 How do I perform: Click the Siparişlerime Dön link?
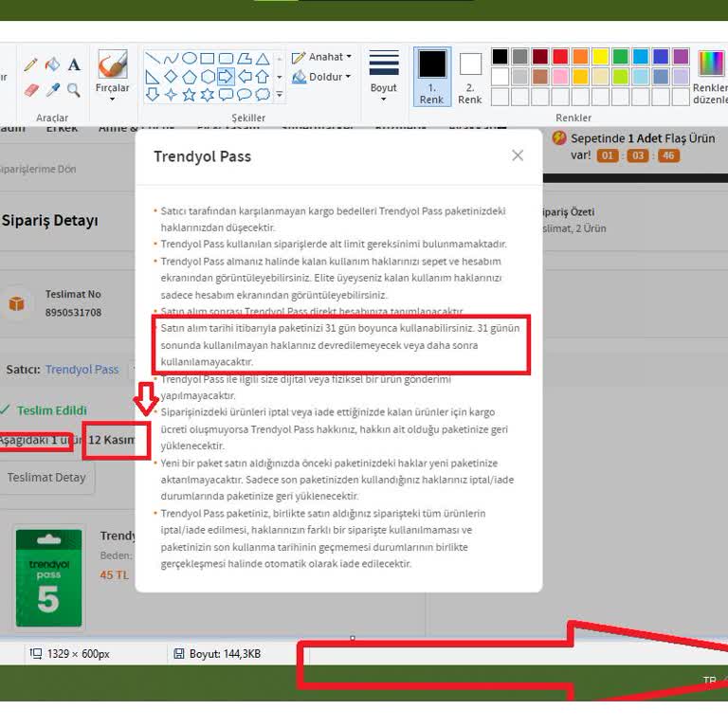tap(38, 170)
